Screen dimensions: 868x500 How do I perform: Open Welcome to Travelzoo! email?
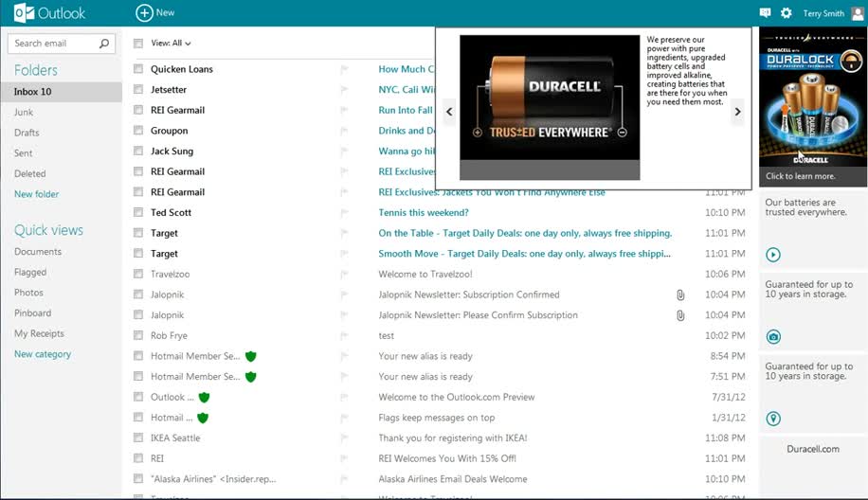coord(425,274)
